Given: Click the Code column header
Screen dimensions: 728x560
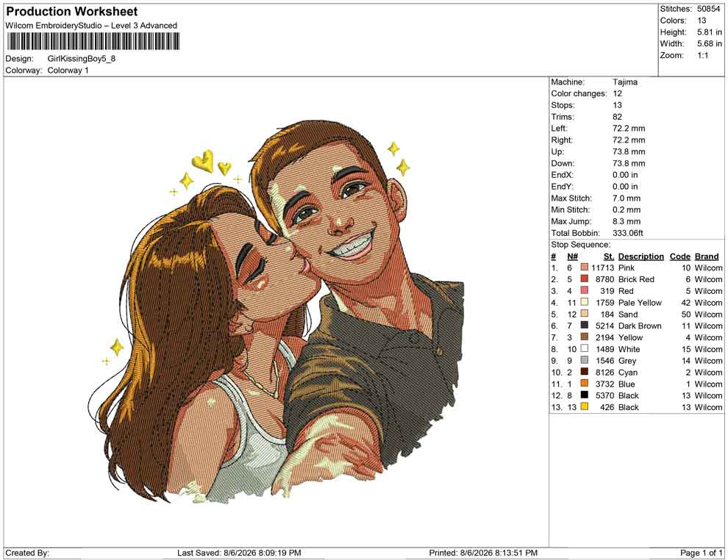Looking at the screenshot, I should click(x=679, y=256).
